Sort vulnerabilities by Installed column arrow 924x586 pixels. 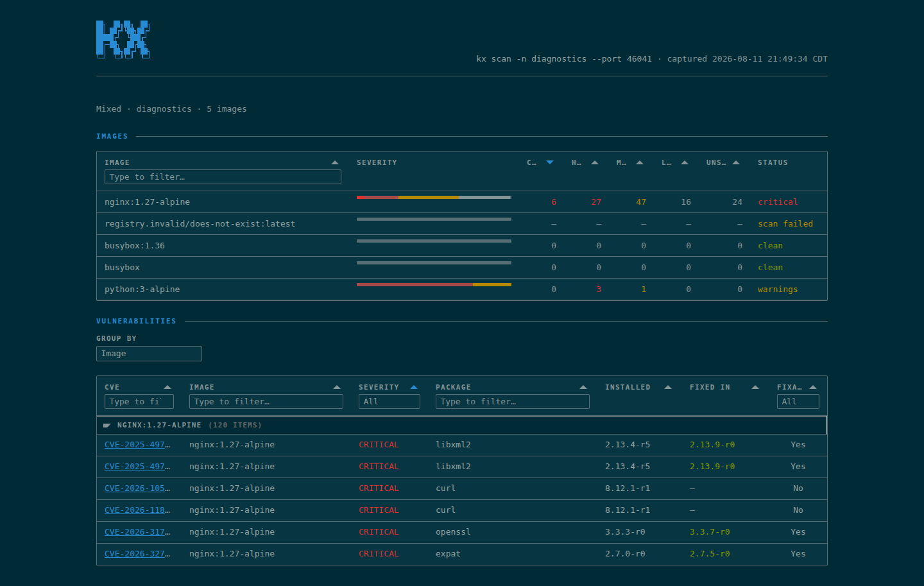pyautogui.click(x=668, y=387)
